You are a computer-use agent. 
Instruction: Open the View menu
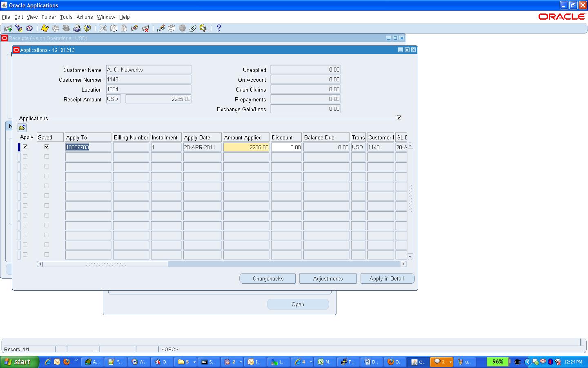tap(32, 17)
